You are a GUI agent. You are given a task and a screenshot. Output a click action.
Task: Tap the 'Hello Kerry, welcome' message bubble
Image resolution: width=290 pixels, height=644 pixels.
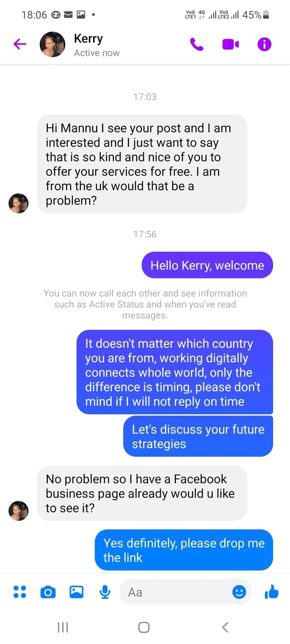tap(207, 265)
